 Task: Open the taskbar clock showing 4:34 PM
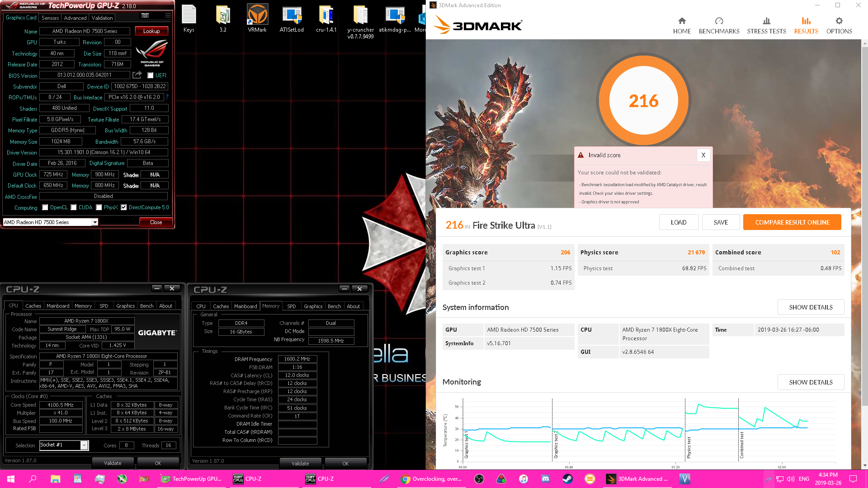[828, 479]
